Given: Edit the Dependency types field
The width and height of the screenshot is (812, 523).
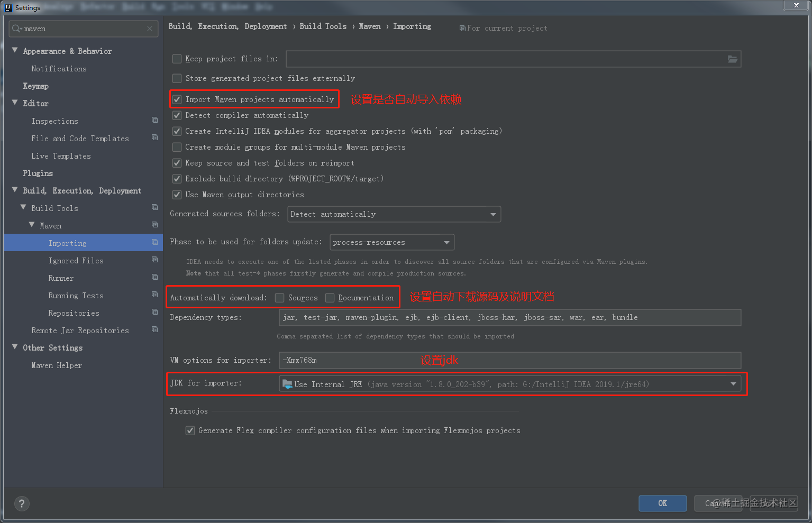Looking at the screenshot, I should click(x=510, y=317).
